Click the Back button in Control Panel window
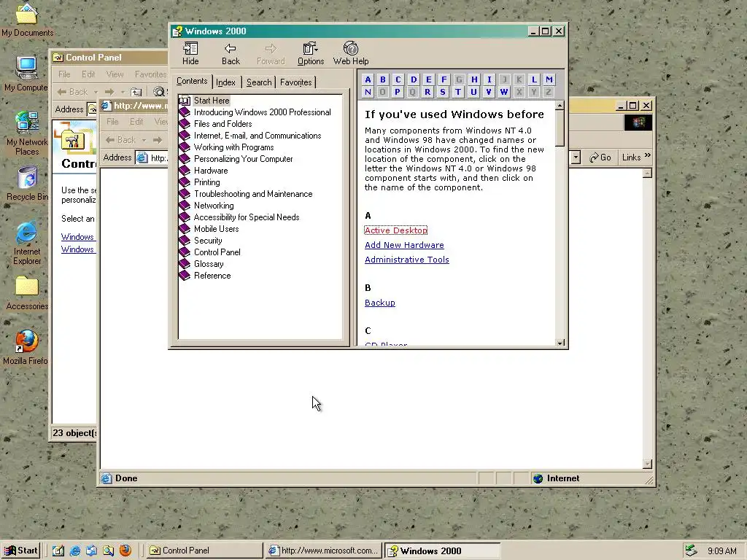The height and width of the screenshot is (560, 747). point(72,92)
